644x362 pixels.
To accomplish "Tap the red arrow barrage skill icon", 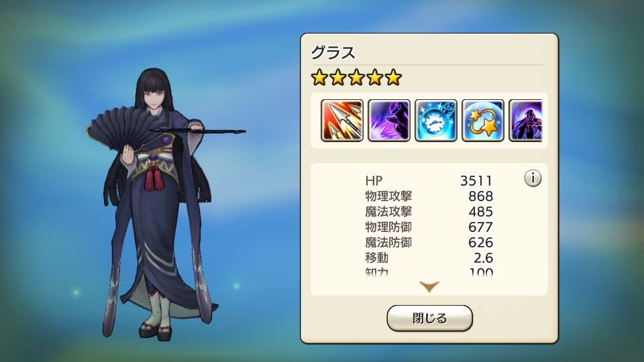I will point(341,120).
